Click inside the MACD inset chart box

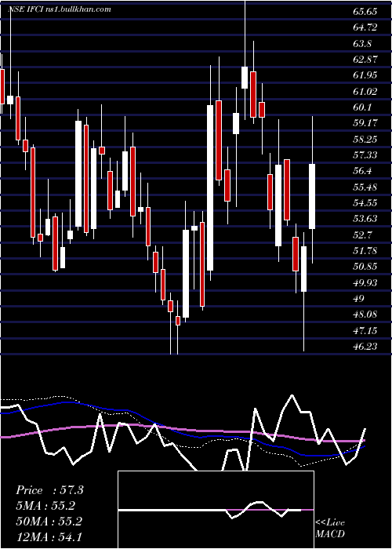[x=216, y=510]
